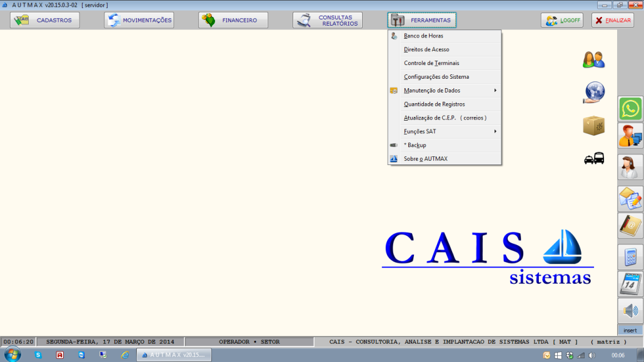This screenshot has width=644, height=362.
Task: Open the MOVIMENTAÇÕES toolbar menu
Action: tap(139, 20)
